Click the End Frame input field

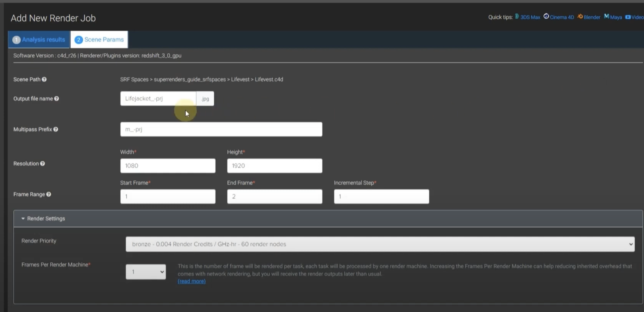[274, 196]
